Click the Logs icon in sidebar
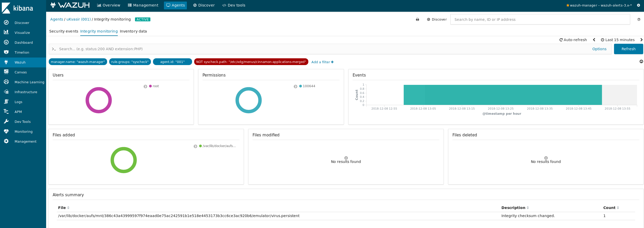Viewport: 644px width, 228px height. click(x=6, y=102)
